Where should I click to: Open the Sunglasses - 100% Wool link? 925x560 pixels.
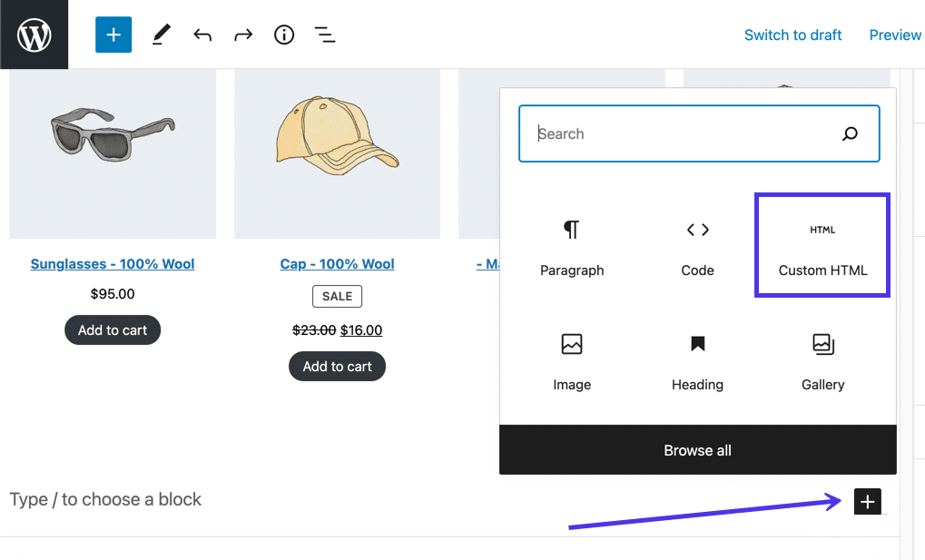tap(113, 264)
